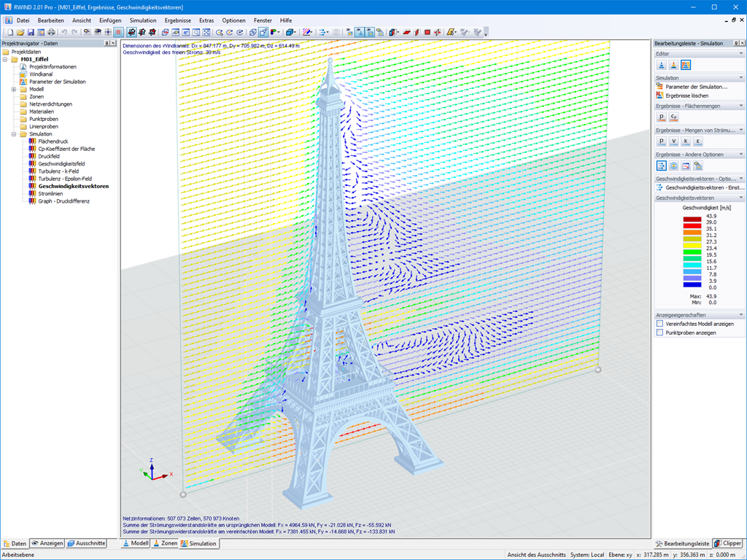
Task: Open the Hilfe menu
Action: 286,20
